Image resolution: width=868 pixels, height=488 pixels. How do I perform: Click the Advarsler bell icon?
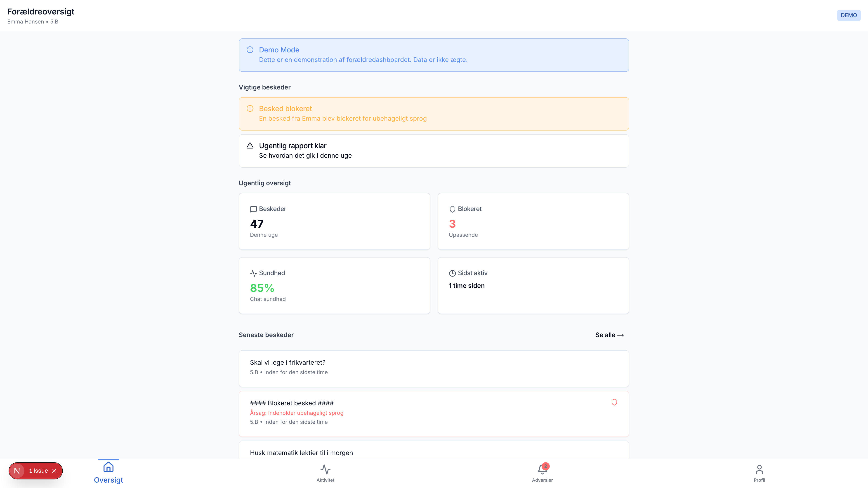point(542,469)
